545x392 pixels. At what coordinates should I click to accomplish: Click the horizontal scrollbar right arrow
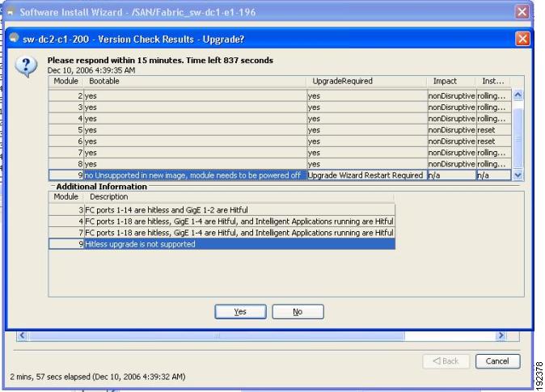point(501,335)
